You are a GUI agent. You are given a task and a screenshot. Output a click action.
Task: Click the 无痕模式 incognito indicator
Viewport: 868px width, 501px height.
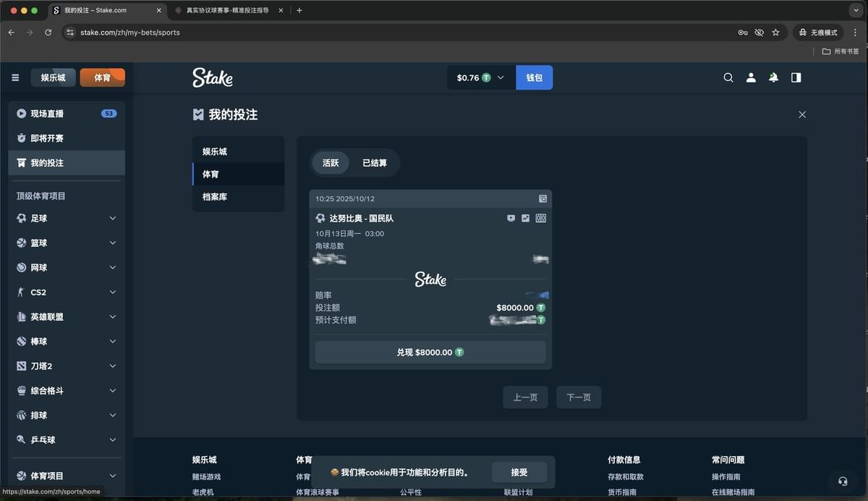[819, 33]
